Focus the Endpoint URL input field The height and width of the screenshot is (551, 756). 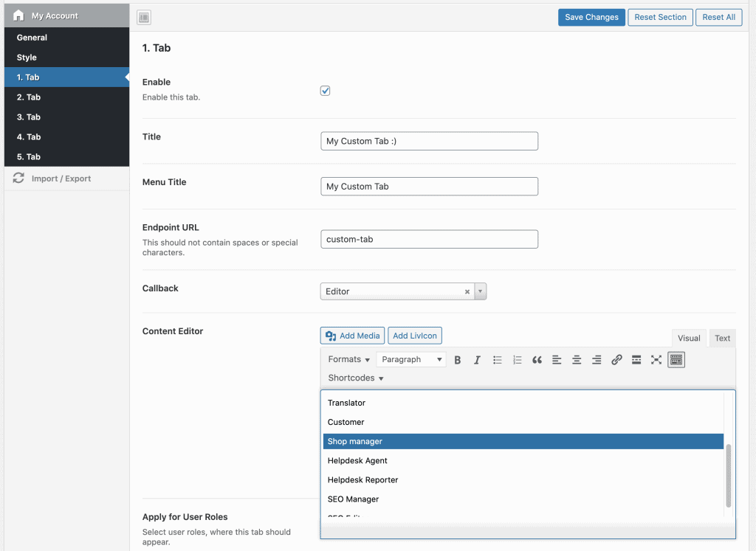pos(429,240)
